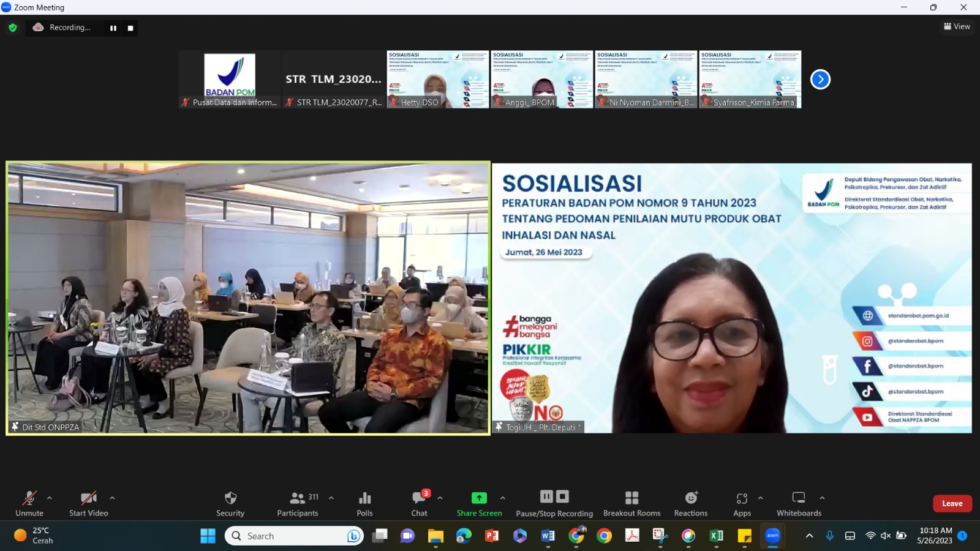Click the red Leave button
The image size is (980, 551).
tap(952, 503)
